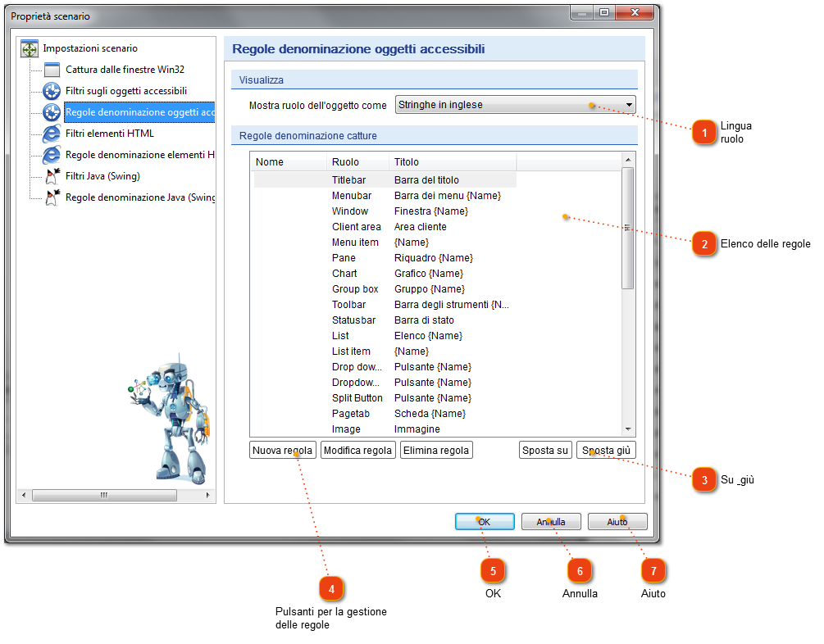Select the Toolbar rule row
This screenshot has width=824, height=644.
(x=385, y=305)
